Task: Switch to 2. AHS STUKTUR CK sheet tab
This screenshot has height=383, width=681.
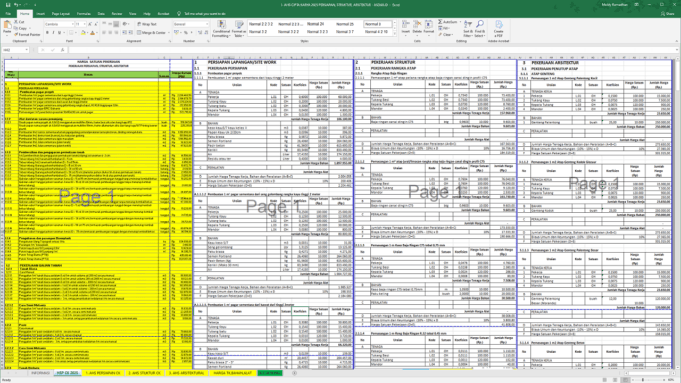Action: [x=144, y=373]
